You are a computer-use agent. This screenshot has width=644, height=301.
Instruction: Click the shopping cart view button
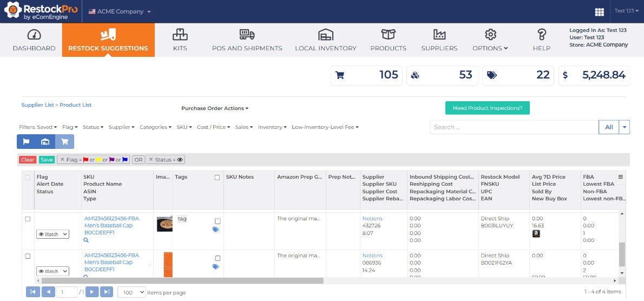[x=64, y=142]
